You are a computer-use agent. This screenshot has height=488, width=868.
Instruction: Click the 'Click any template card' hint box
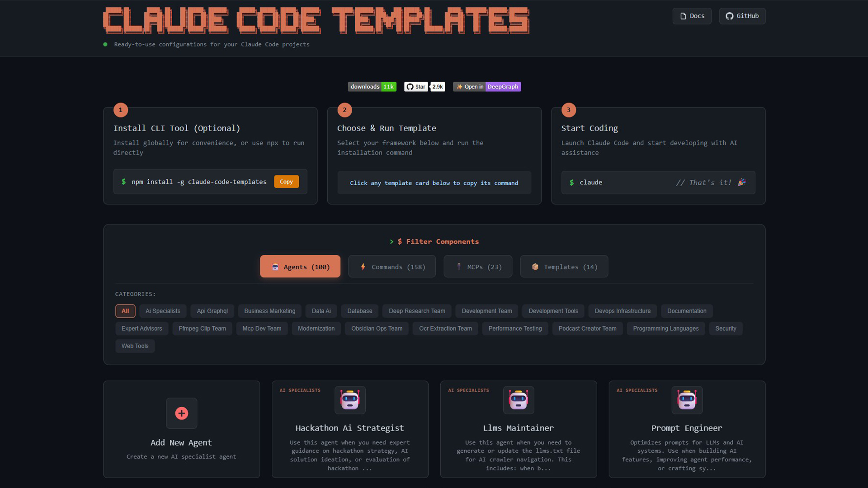coord(434,183)
